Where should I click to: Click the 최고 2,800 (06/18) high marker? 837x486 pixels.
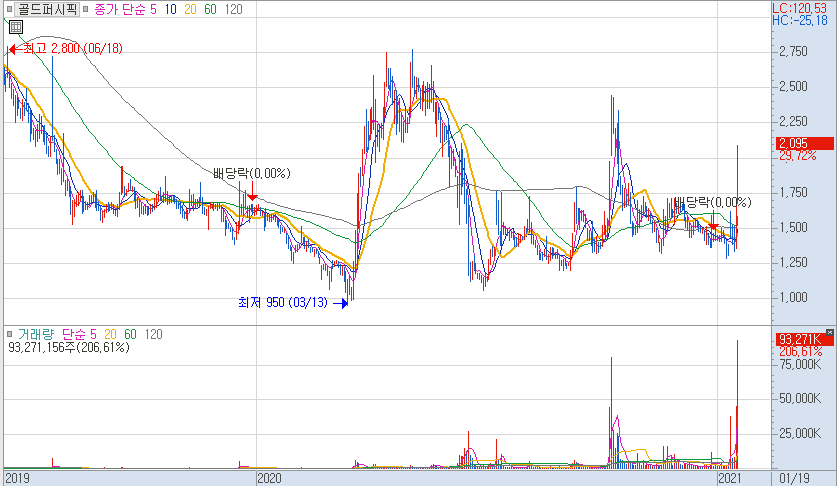(x=66, y=49)
